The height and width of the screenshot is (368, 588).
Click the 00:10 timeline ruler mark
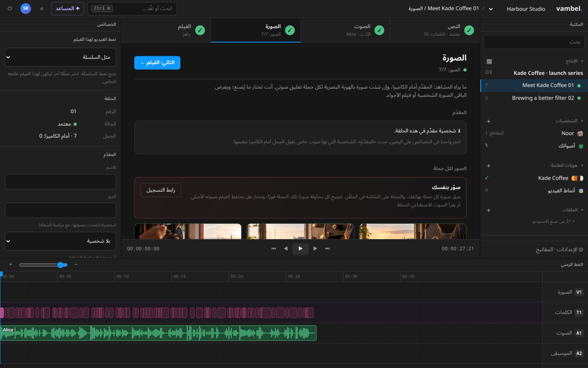tap(122, 276)
